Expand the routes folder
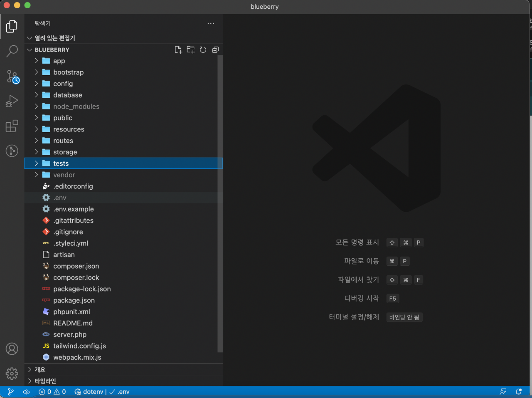Viewport: 532px width, 398px height. [x=123, y=141]
